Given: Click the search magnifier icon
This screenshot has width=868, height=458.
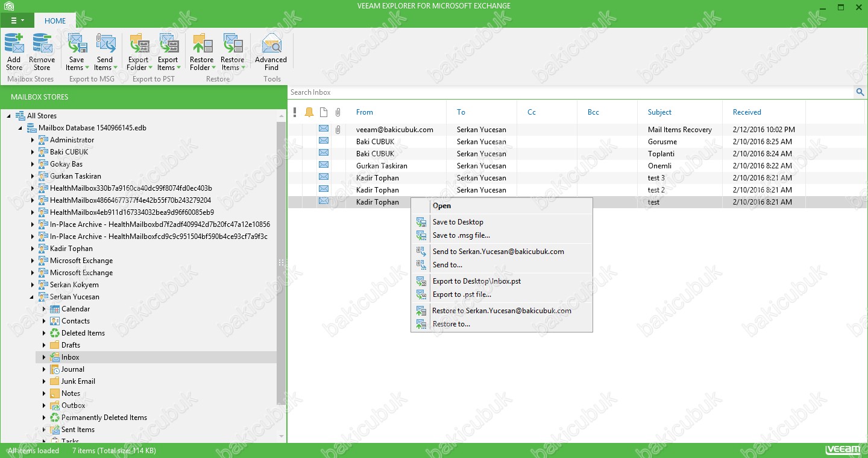Looking at the screenshot, I should tap(860, 92).
